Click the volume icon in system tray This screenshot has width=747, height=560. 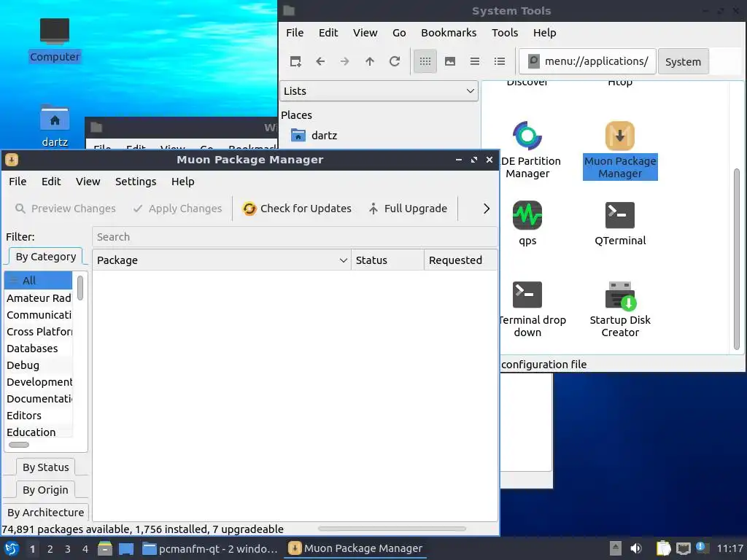[636, 548]
